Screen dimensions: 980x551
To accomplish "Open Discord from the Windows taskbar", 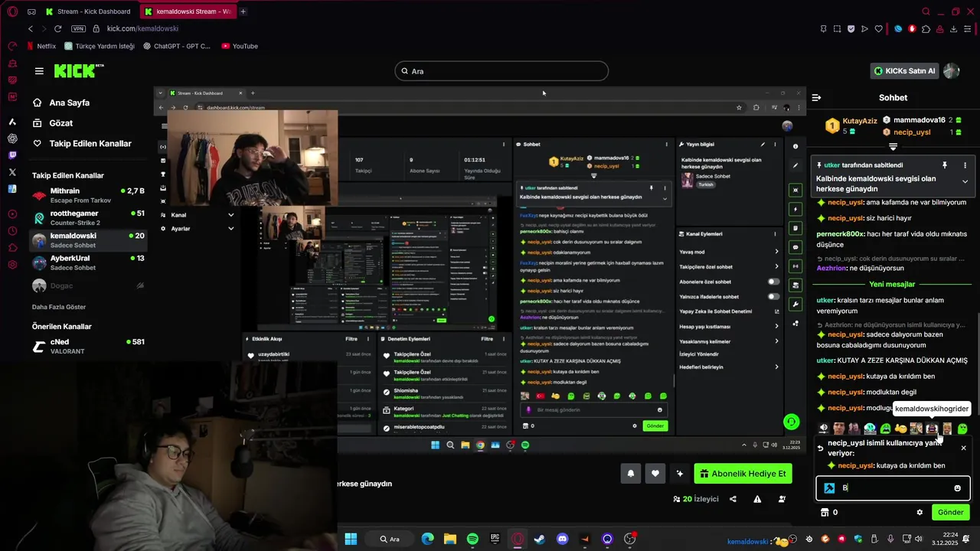I will (x=563, y=539).
